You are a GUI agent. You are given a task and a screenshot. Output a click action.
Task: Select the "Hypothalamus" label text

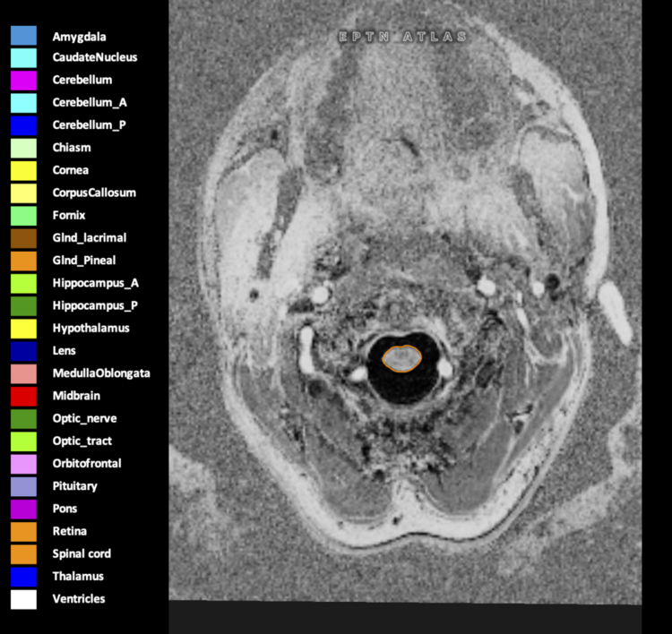90,329
